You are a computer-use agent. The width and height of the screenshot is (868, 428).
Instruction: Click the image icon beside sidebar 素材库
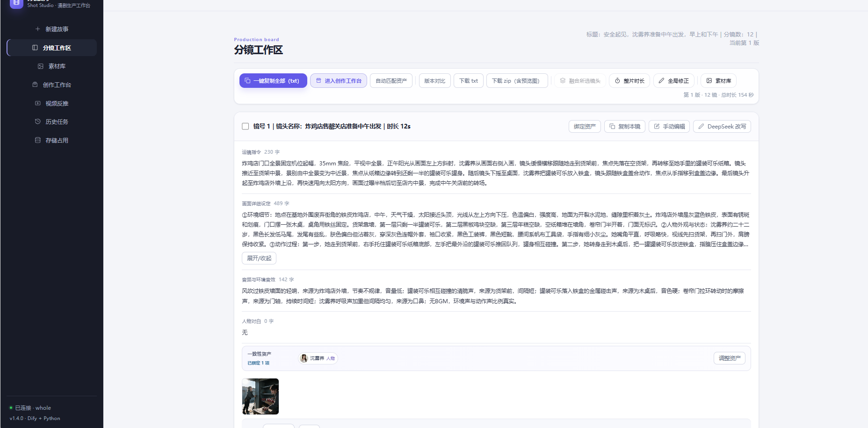tap(41, 66)
